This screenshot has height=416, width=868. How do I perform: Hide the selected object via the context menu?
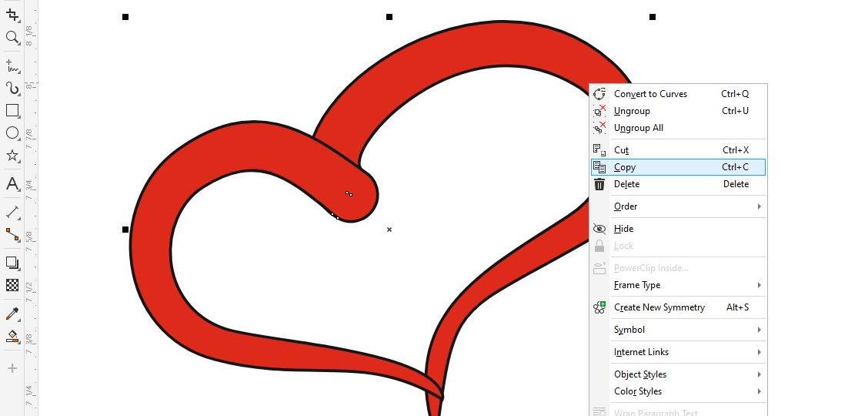623,229
